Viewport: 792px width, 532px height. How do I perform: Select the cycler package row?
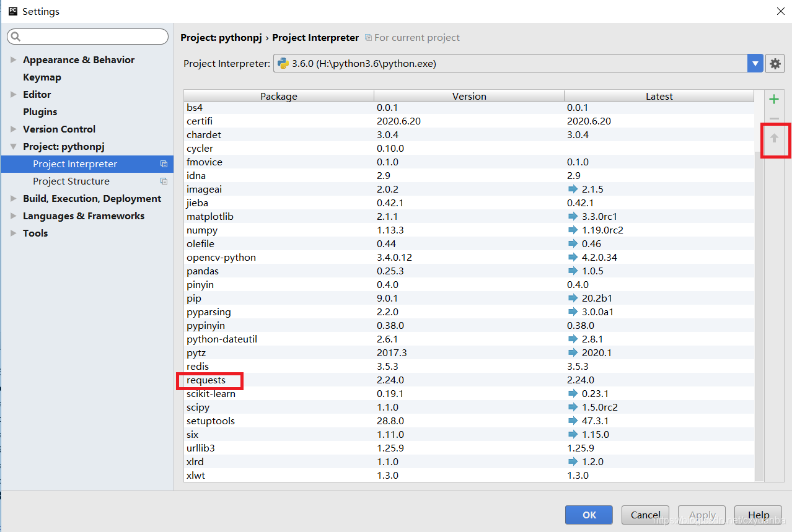click(469, 148)
